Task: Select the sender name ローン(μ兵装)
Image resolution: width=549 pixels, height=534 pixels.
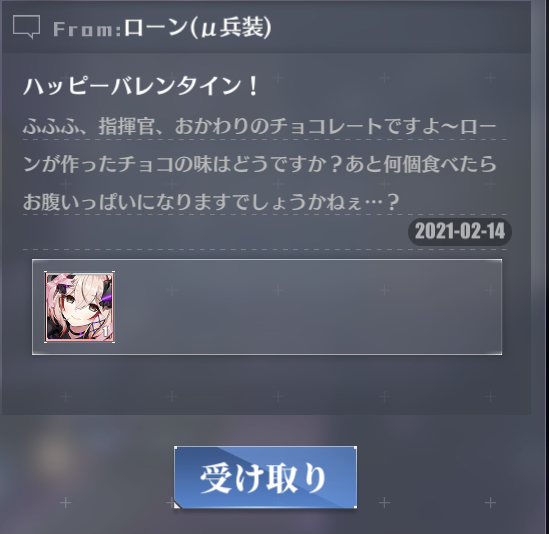Action: pyautogui.click(x=197, y=28)
